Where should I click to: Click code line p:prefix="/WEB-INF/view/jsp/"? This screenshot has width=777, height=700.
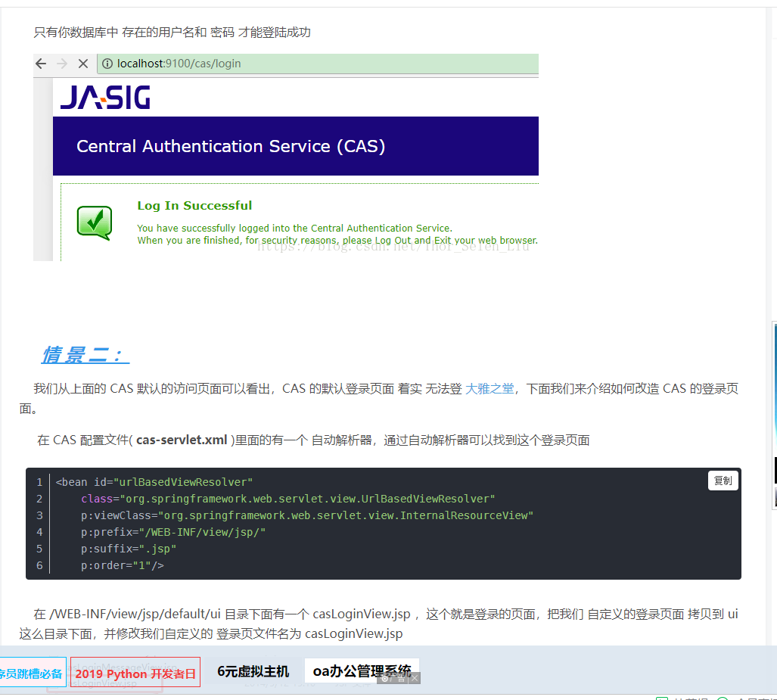pos(173,532)
